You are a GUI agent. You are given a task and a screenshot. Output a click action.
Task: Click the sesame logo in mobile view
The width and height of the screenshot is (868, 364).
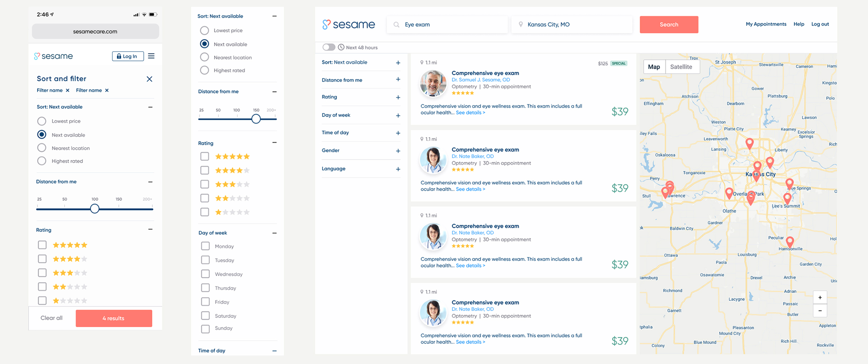[53, 56]
